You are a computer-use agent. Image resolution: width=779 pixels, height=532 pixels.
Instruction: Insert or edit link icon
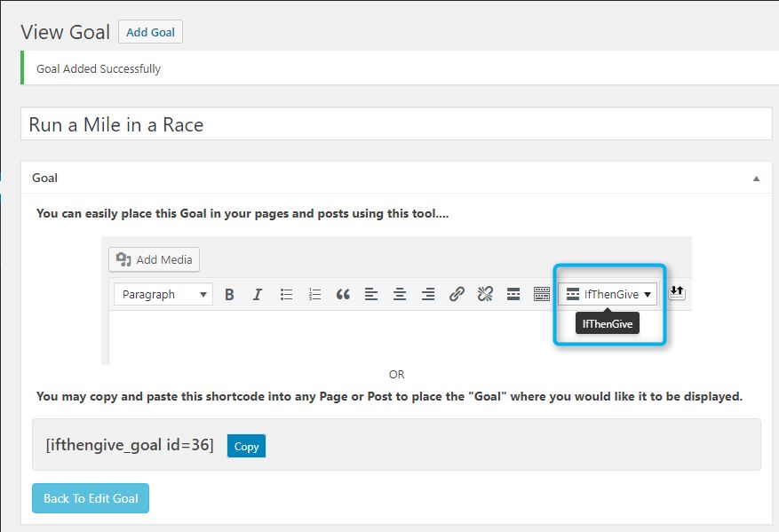[457, 295]
